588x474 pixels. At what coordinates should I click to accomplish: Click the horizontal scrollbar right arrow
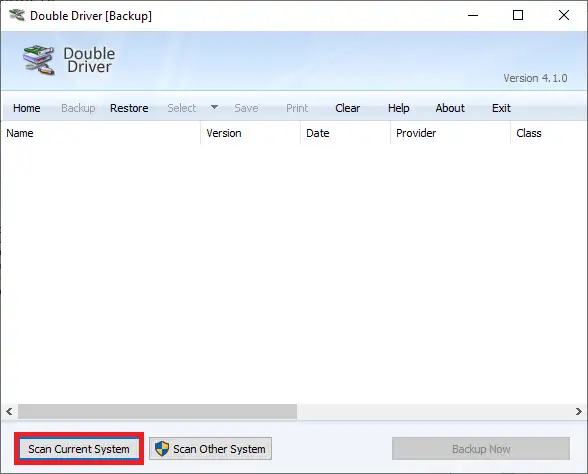tap(578, 411)
